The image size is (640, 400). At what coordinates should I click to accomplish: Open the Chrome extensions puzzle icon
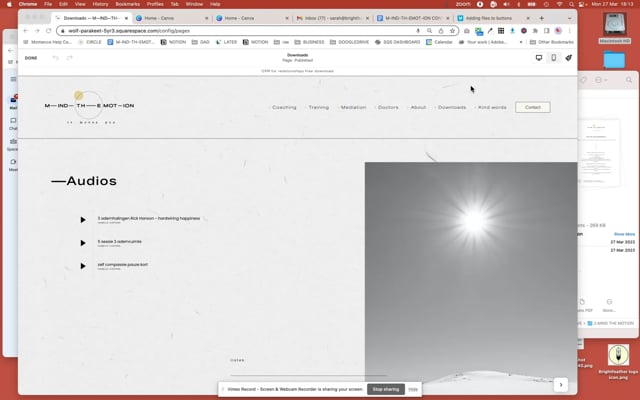pos(535,31)
